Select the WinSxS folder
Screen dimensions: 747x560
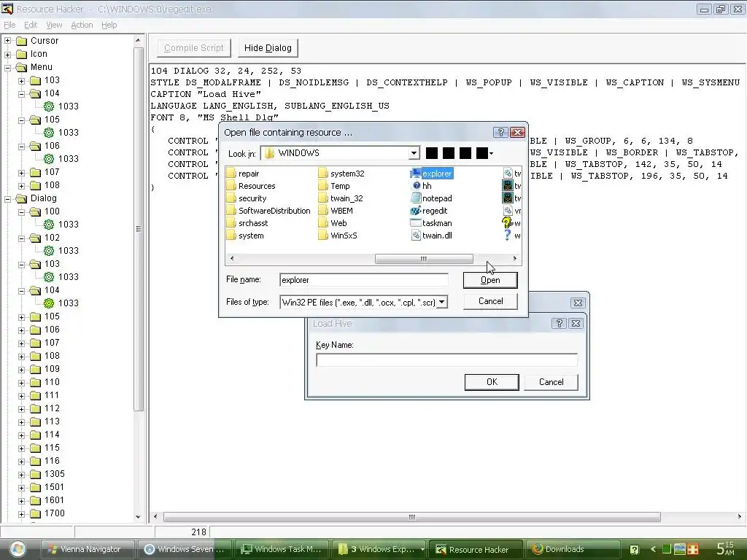[x=338, y=236]
